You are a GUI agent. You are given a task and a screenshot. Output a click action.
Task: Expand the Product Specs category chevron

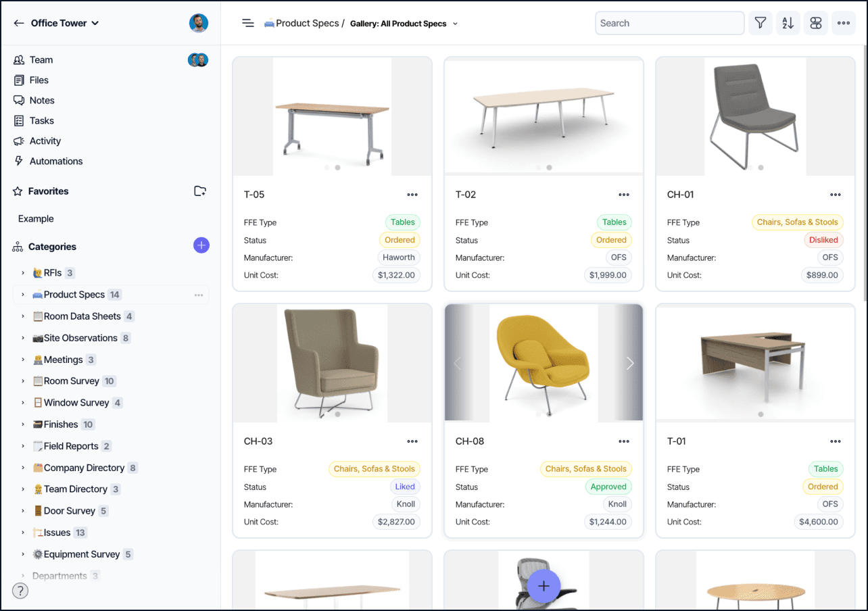tap(22, 295)
